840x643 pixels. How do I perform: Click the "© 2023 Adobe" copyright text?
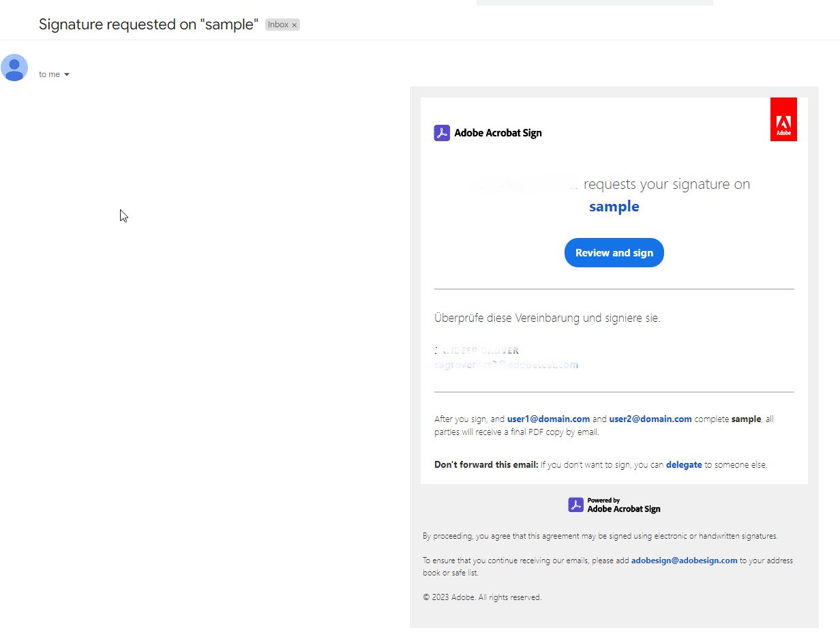click(x=481, y=597)
